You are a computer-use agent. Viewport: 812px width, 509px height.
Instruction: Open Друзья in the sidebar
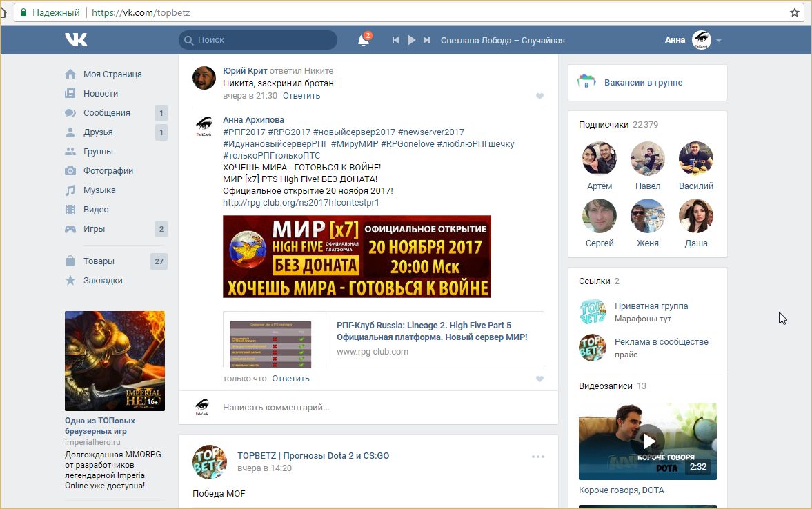click(98, 132)
